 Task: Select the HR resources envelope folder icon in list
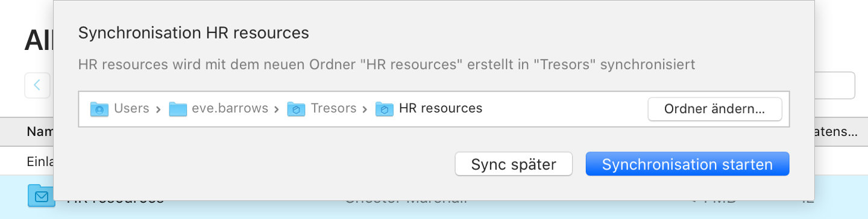(x=40, y=196)
